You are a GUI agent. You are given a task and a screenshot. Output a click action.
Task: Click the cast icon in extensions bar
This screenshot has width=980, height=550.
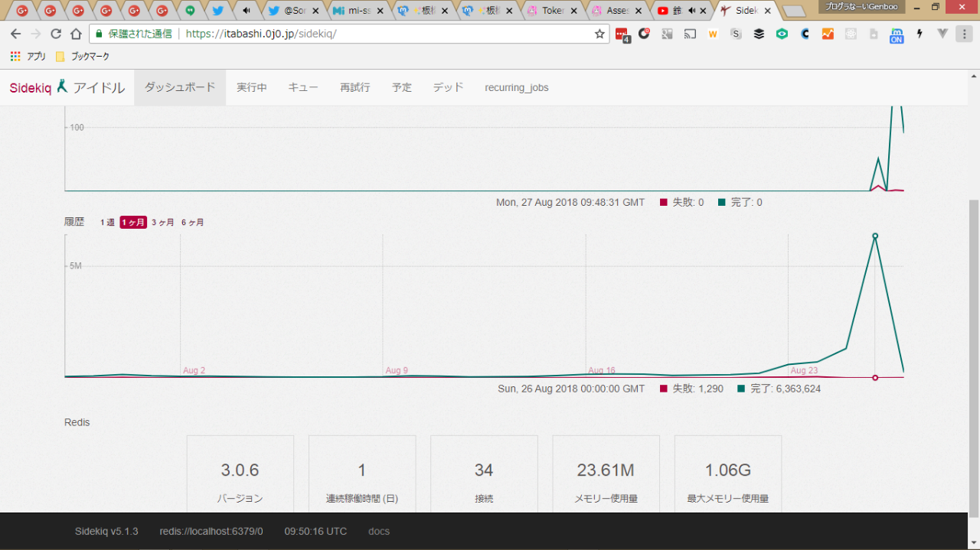coord(690,34)
